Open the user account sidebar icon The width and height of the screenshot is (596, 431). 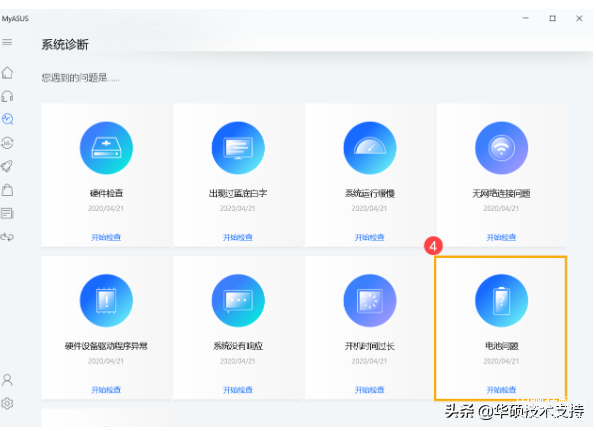(x=7, y=380)
